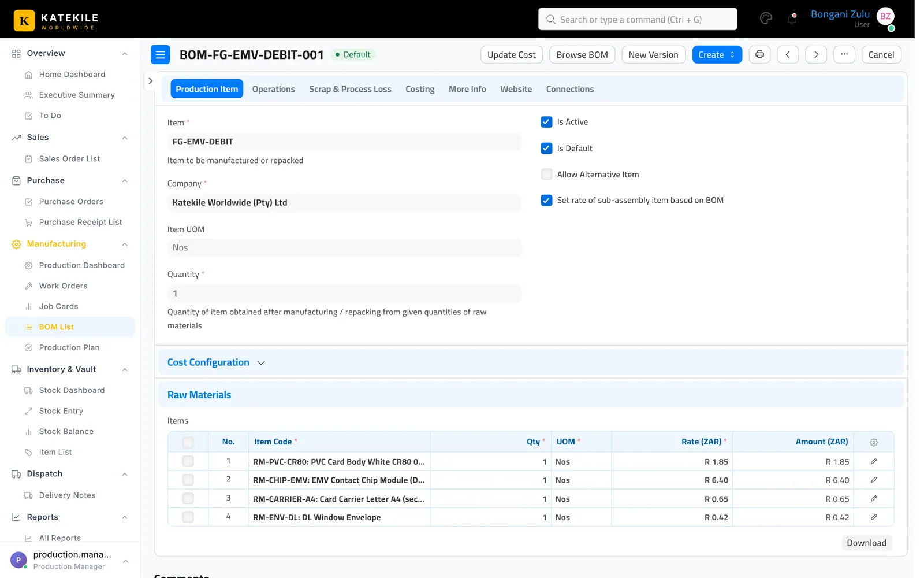This screenshot has width=924, height=578.
Task: Toggle Set rate of sub-assembly item checkbox
Action: (x=546, y=201)
